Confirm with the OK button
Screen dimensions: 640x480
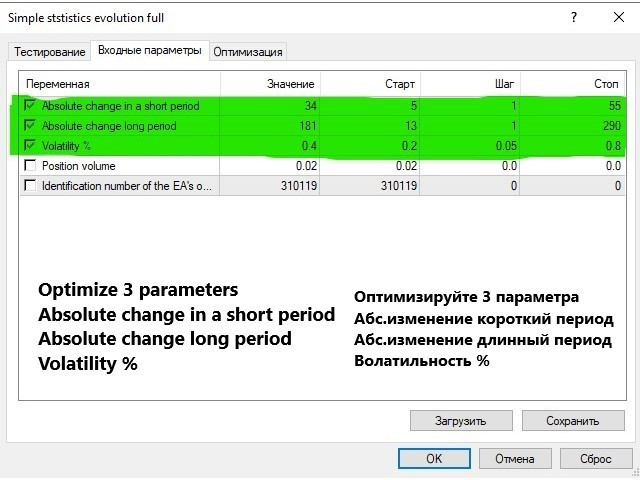coord(434,459)
